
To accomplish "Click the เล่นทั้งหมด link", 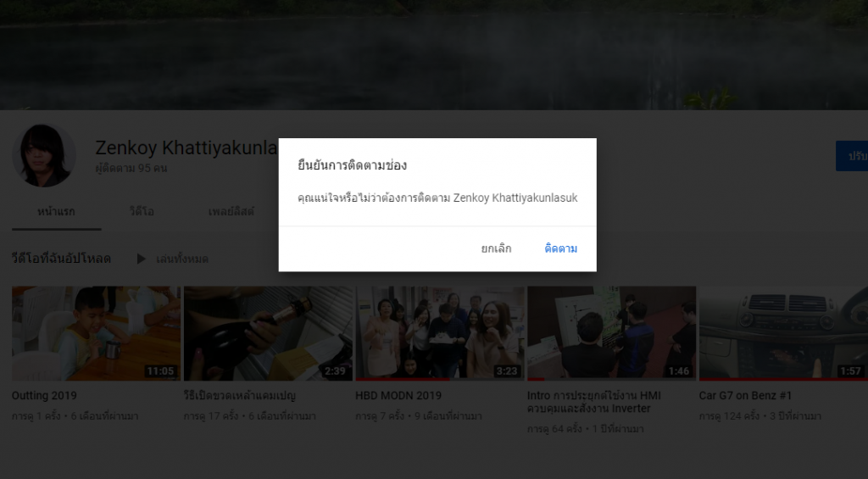I will coord(181,259).
